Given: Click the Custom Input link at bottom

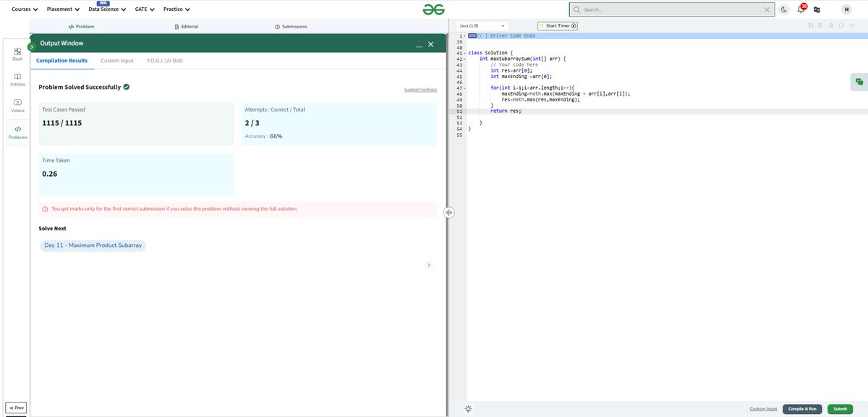Looking at the screenshot, I should [763, 409].
